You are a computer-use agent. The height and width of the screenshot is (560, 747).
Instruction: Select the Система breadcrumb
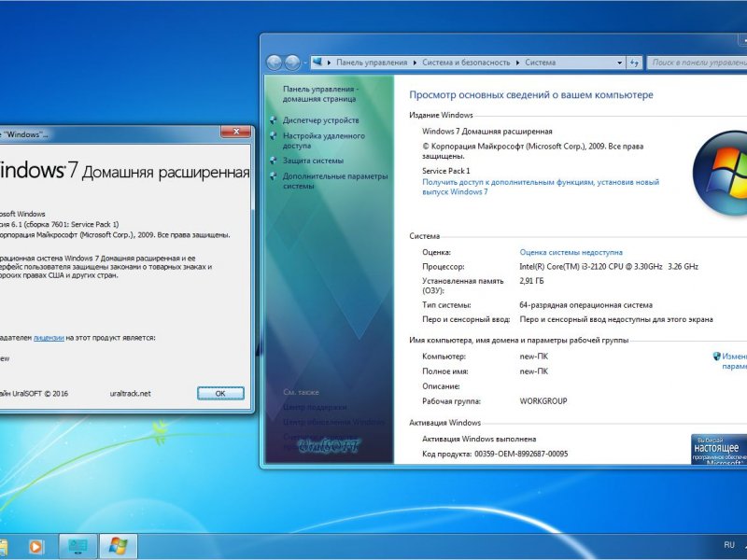[541, 63]
